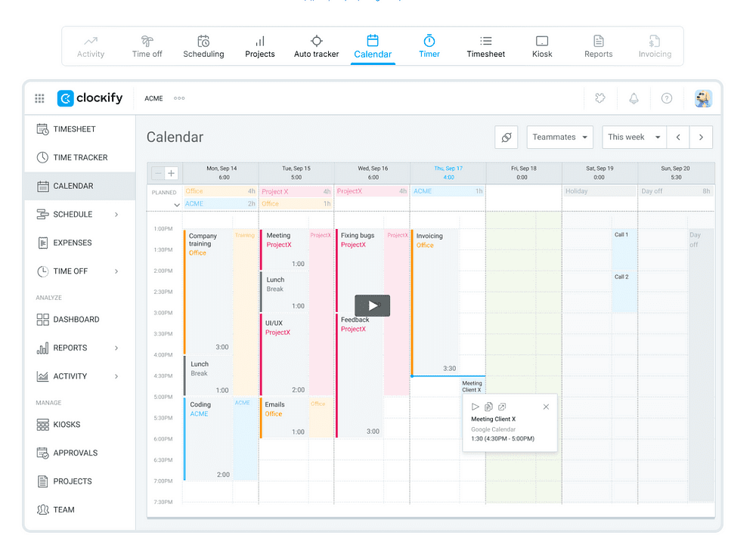Click the Thu, Sep 17 column header
Viewport: 756px width, 560px height.
(448, 172)
